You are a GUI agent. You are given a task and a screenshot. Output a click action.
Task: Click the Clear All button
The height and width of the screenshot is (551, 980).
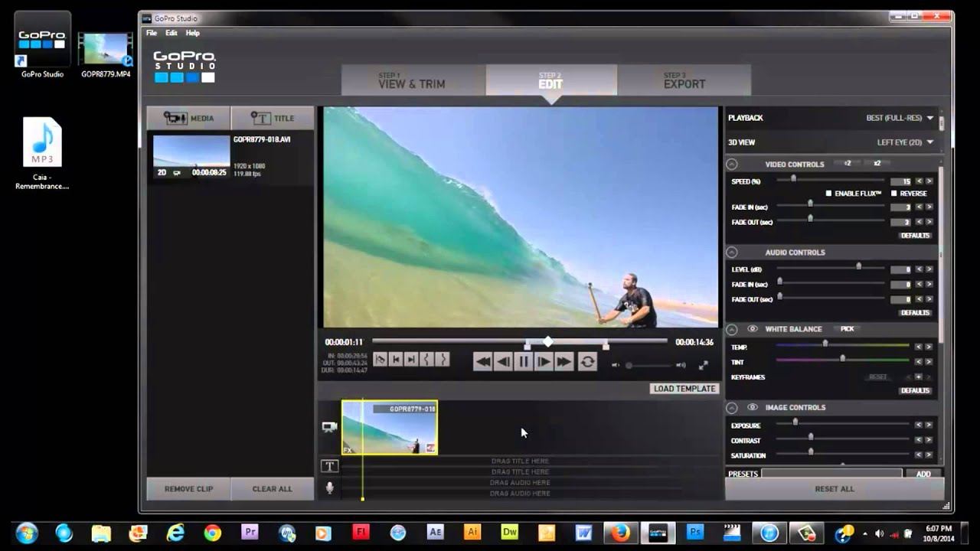click(273, 489)
